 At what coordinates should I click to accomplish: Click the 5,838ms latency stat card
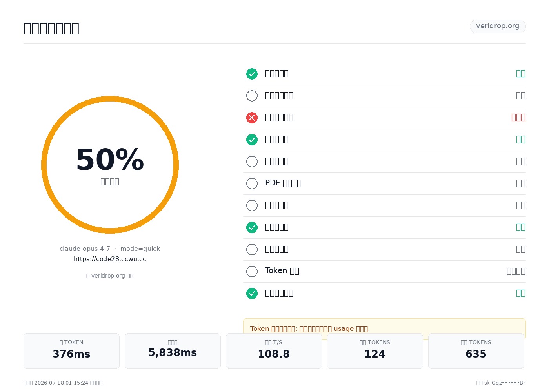pyautogui.click(x=173, y=351)
